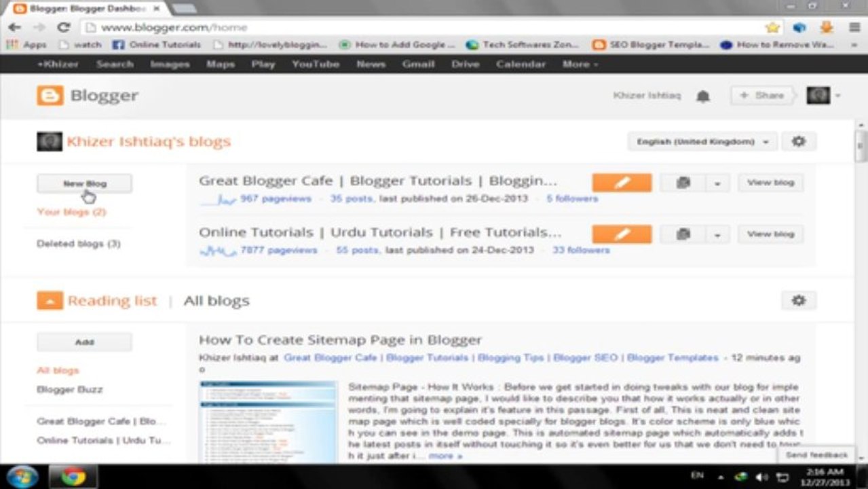Open the Online Tutorials blog title

coord(380,232)
